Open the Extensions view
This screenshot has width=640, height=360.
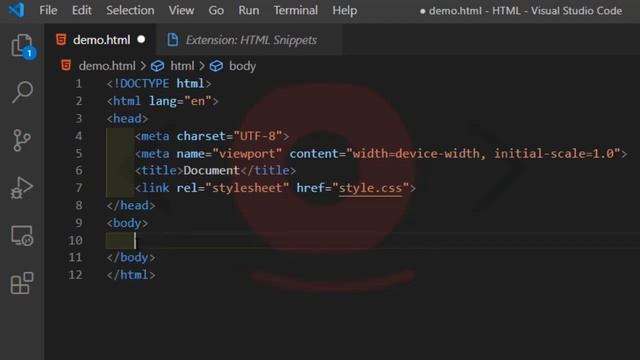coord(22,283)
